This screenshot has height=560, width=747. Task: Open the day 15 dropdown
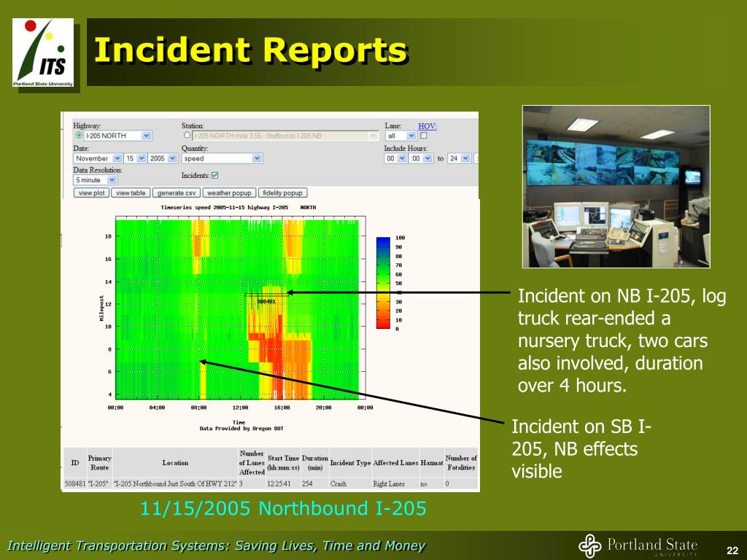(135, 158)
